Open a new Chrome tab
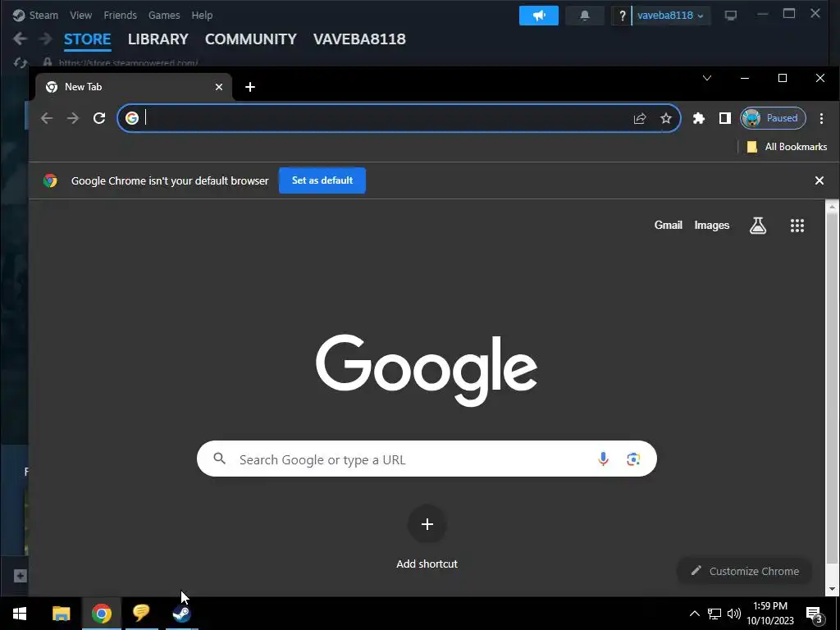The width and height of the screenshot is (840, 630). (x=250, y=87)
